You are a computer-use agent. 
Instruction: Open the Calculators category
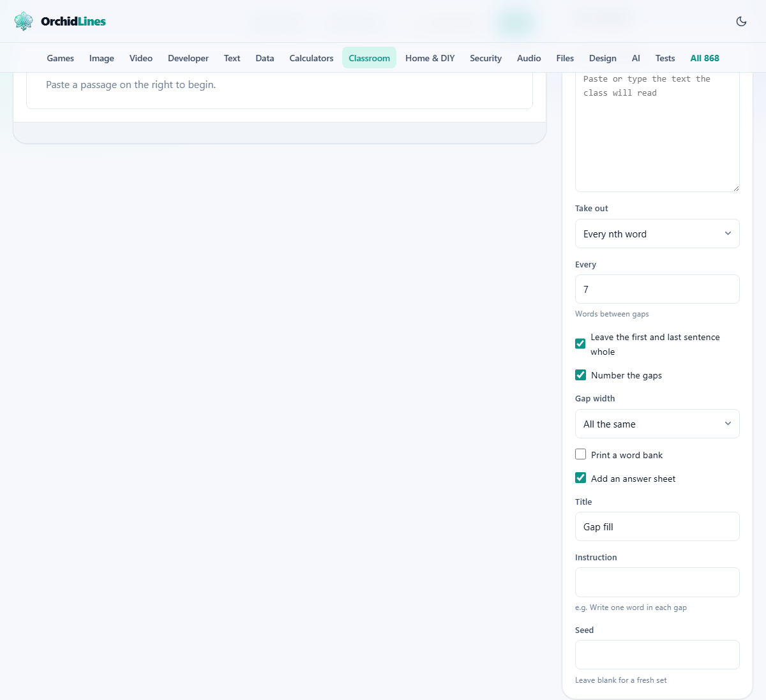coord(312,58)
